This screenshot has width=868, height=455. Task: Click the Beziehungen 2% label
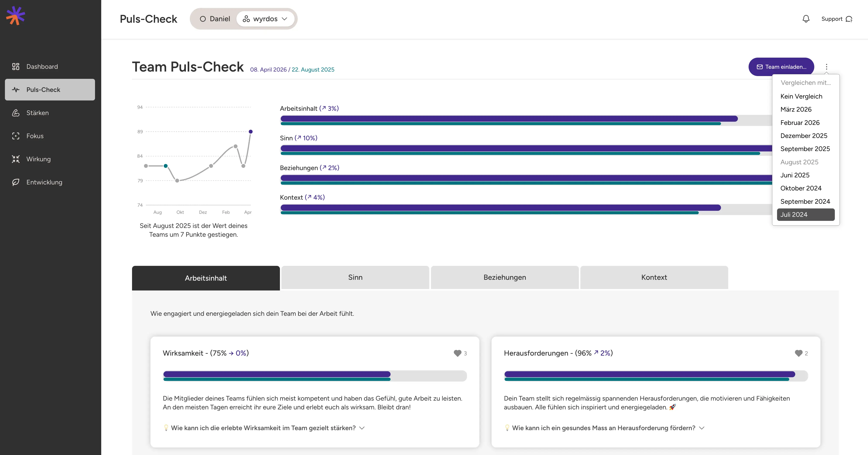[309, 168]
